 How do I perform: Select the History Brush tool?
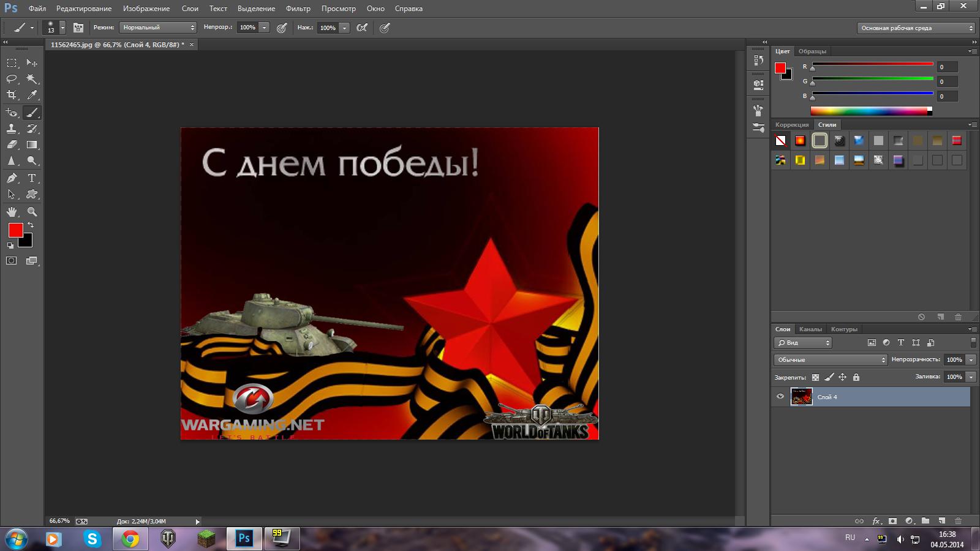pos(32,129)
